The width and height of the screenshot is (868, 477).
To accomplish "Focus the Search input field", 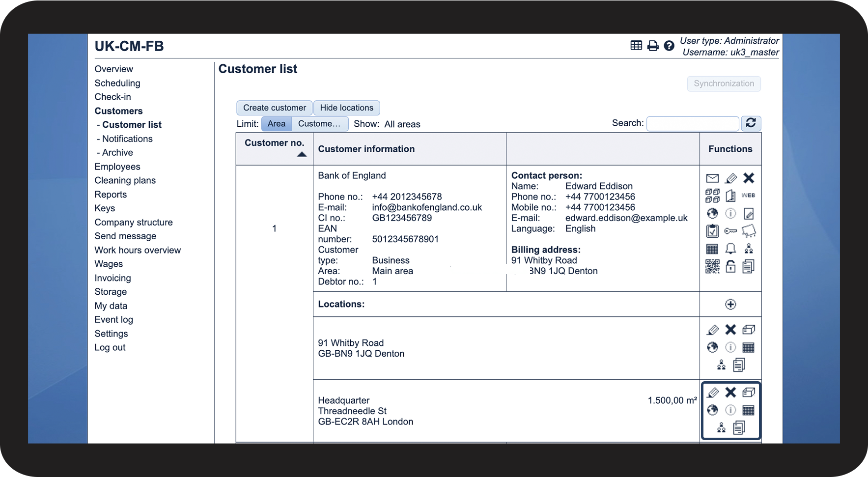I will 693,124.
